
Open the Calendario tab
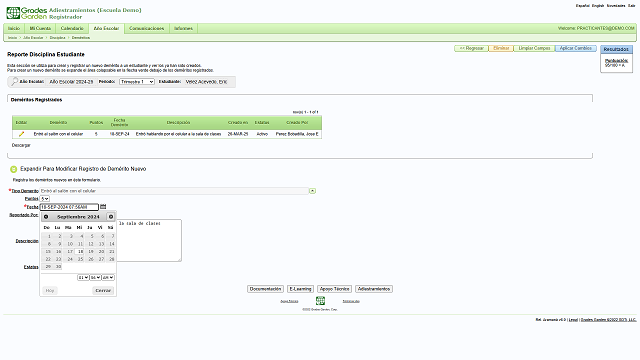[x=72, y=29]
